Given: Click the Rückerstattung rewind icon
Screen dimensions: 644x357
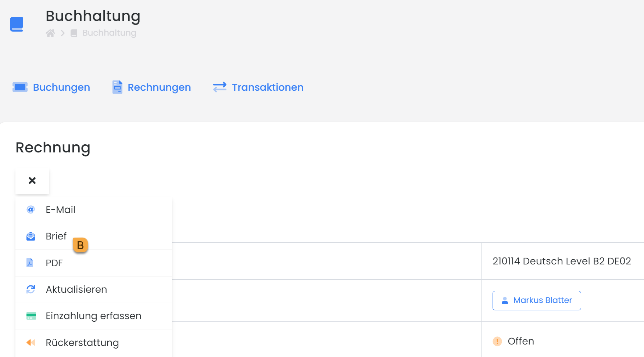Looking at the screenshot, I should 31,343.
